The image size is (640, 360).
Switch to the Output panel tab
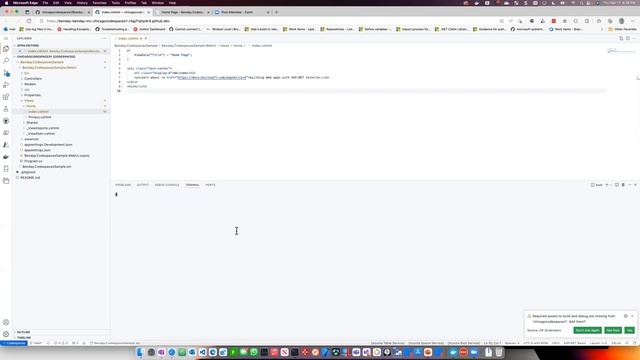pyautogui.click(x=142, y=185)
